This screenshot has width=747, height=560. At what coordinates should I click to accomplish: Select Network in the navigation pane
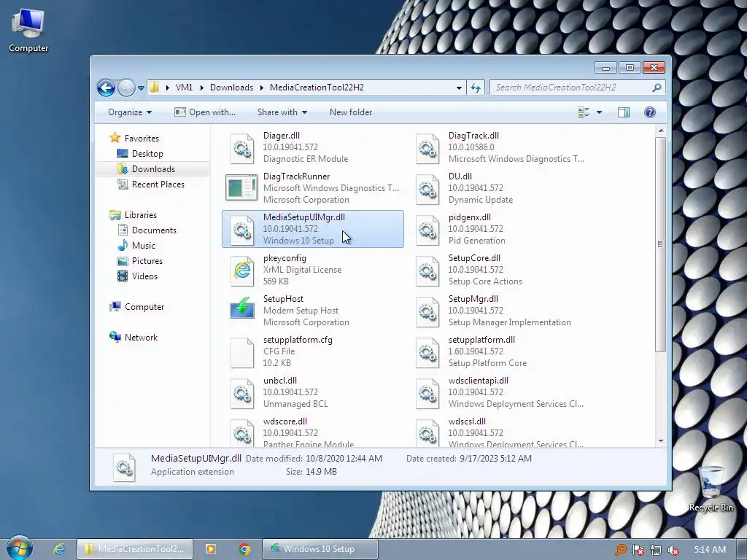pos(141,338)
